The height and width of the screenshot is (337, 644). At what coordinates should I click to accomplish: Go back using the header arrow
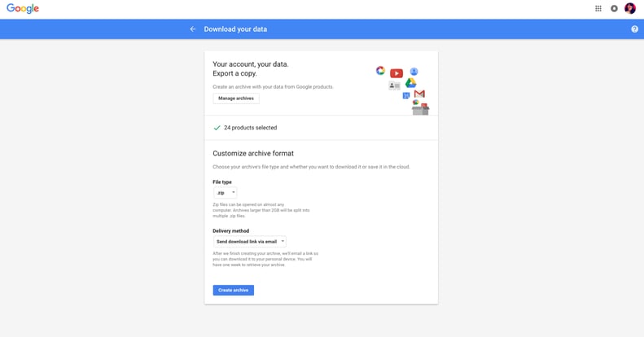[x=193, y=29]
